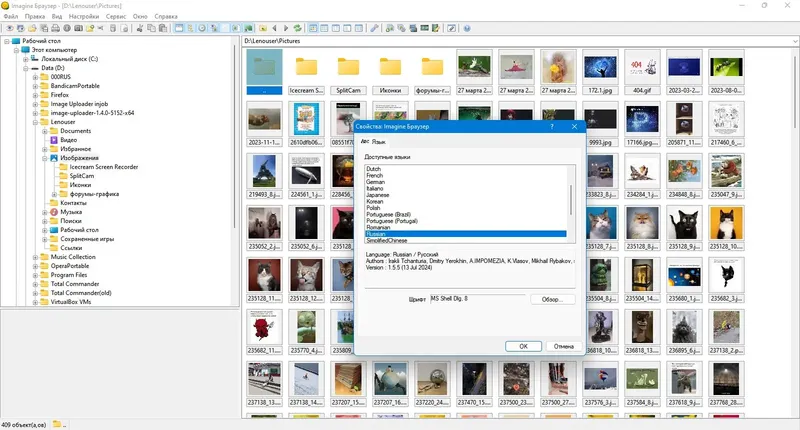Screen dimensions: 800x430
Task: Expand the Documents folder node
Action: tap(45, 131)
